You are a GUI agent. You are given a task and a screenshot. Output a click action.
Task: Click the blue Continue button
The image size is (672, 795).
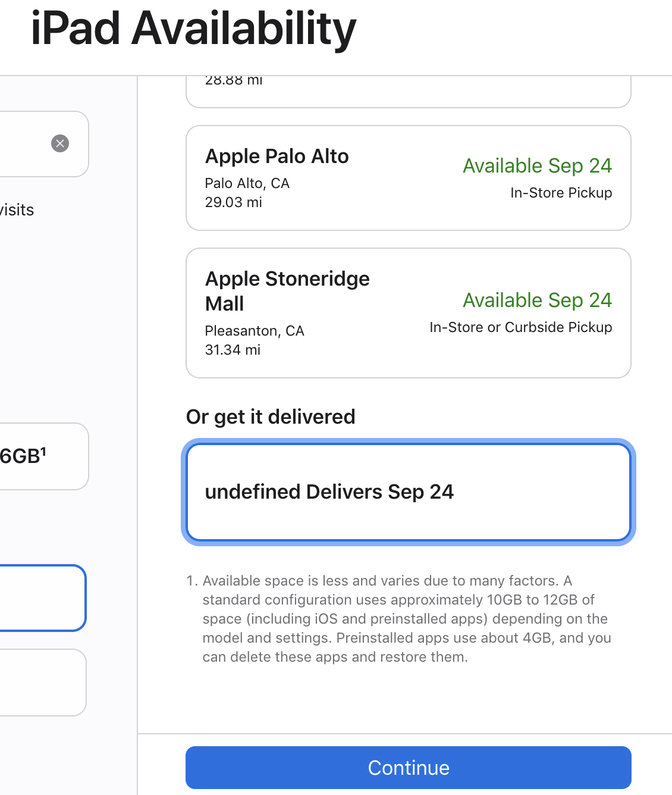point(408,768)
